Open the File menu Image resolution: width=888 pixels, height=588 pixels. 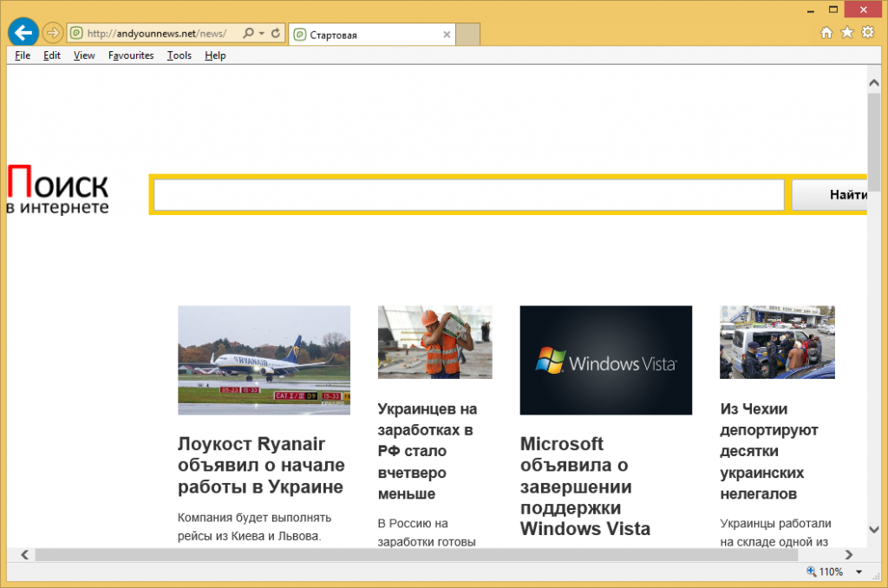23,56
